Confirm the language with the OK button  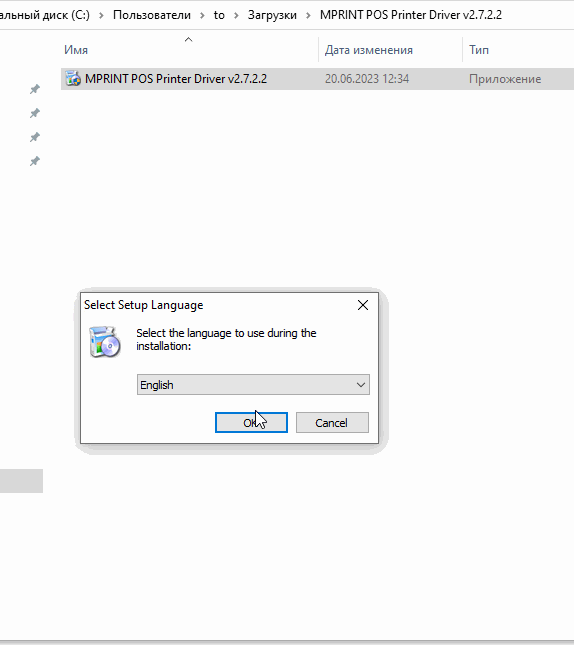(251, 422)
